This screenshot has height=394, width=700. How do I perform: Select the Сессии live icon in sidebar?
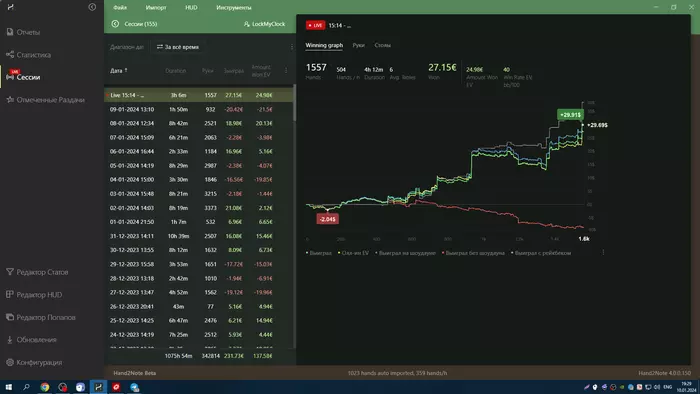pyautogui.click(x=10, y=77)
